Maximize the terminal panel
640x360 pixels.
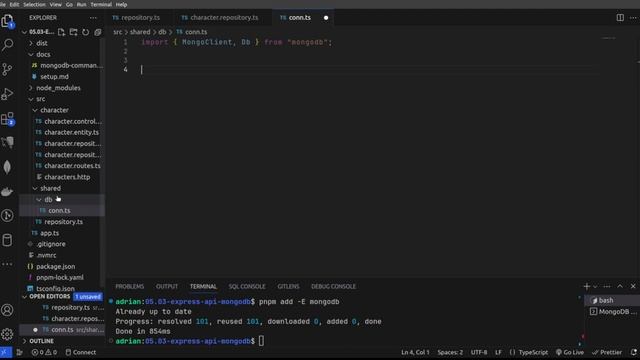(x=620, y=286)
